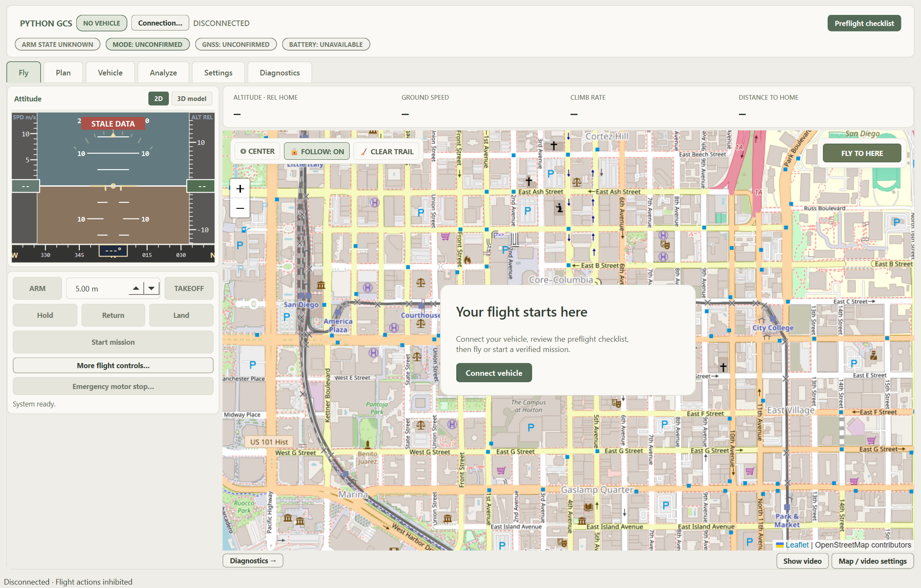Switch to the Vehicle tab
The height and width of the screenshot is (588, 921).
(110, 72)
